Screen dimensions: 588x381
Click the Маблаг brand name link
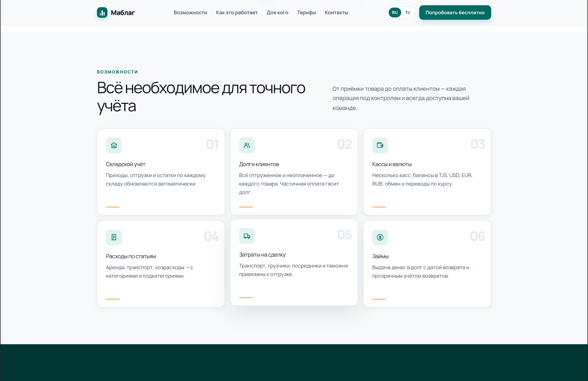click(x=123, y=13)
